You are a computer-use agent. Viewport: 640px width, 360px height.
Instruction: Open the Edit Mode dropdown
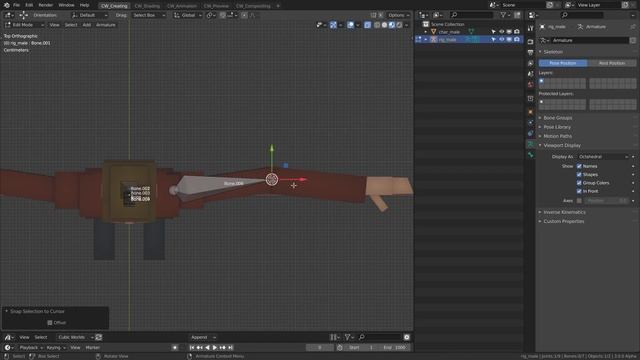[24, 25]
